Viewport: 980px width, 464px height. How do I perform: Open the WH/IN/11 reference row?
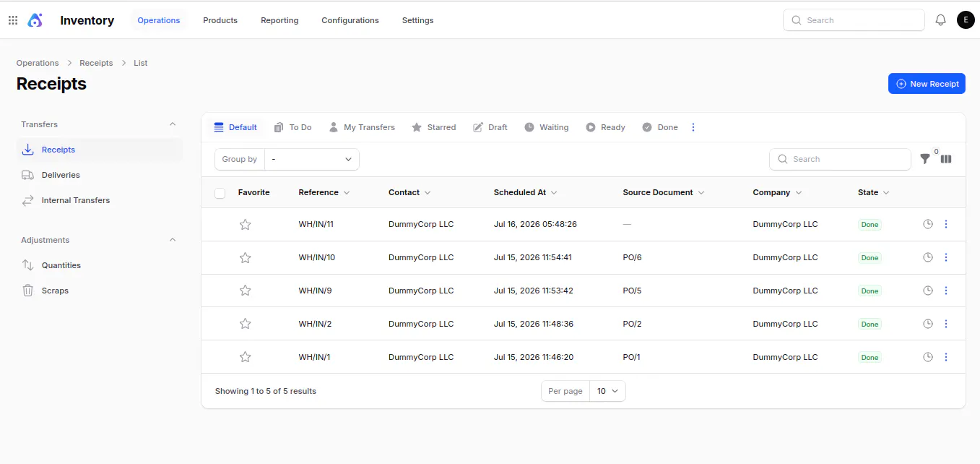pyautogui.click(x=316, y=224)
